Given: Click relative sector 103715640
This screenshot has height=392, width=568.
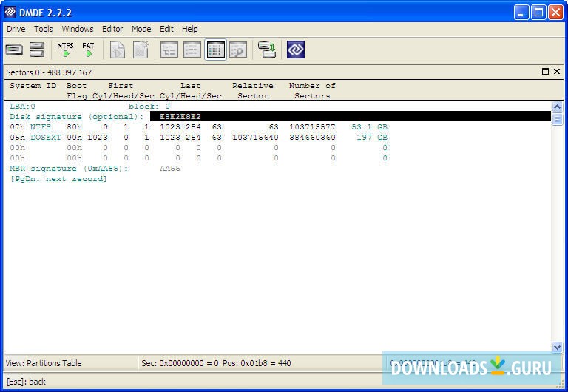Looking at the screenshot, I should click(255, 138).
